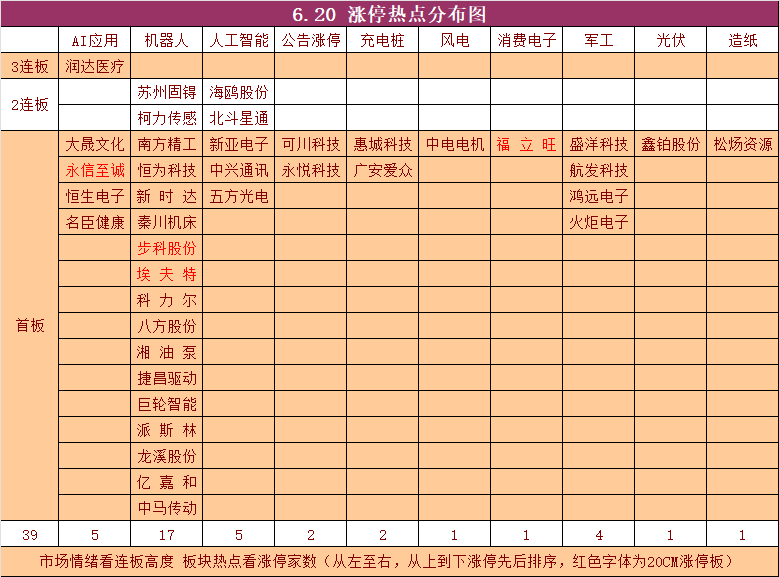Click the cell 恒为科技
The height and width of the screenshot is (577, 779).
point(166,170)
